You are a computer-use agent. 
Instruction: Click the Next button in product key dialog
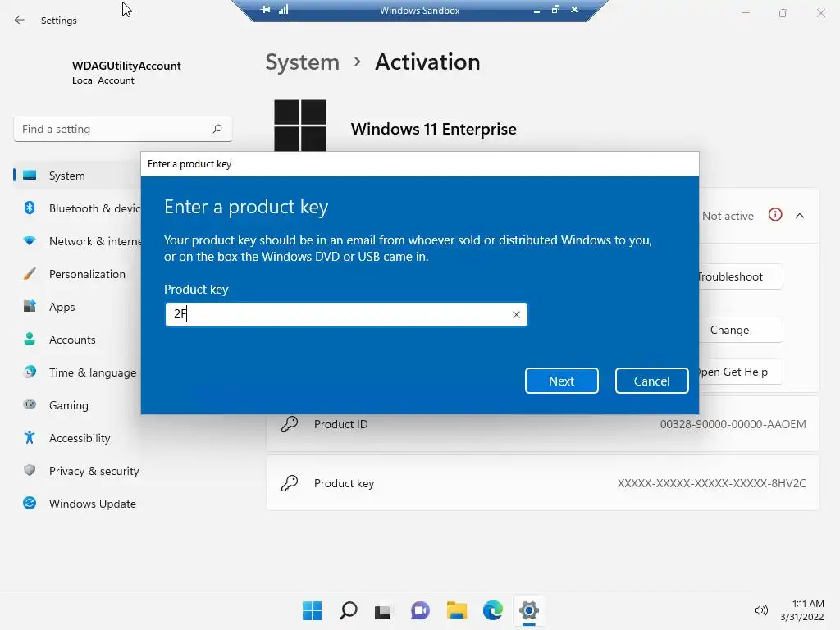[x=561, y=381]
